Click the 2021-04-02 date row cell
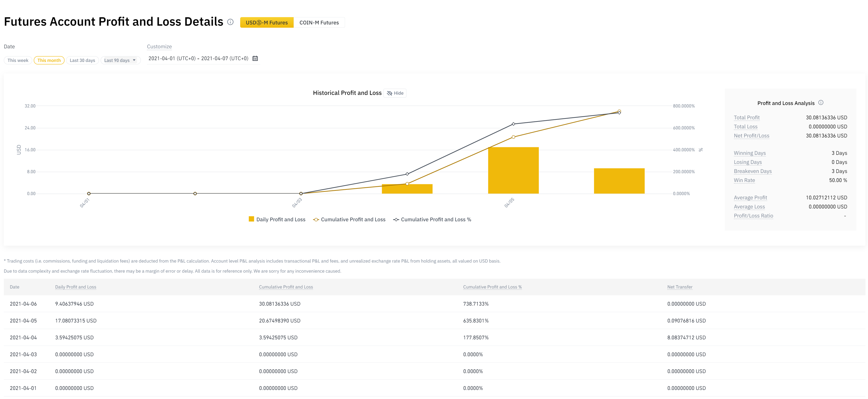The height and width of the screenshot is (399, 868). (x=23, y=371)
